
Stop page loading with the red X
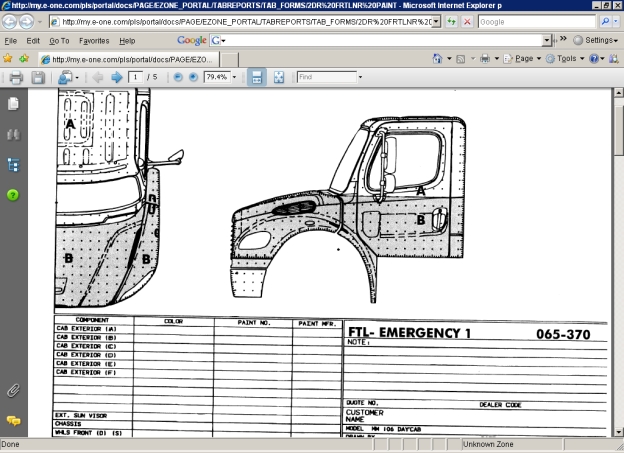pyautogui.click(x=467, y=21)
